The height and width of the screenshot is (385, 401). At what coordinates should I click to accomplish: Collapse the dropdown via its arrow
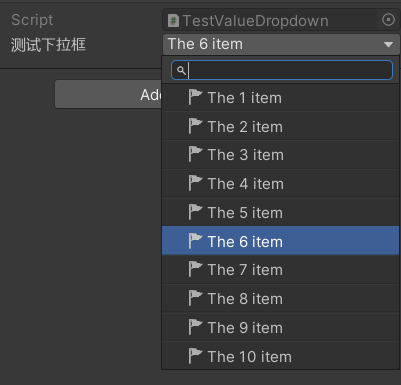tap(388, 44)
